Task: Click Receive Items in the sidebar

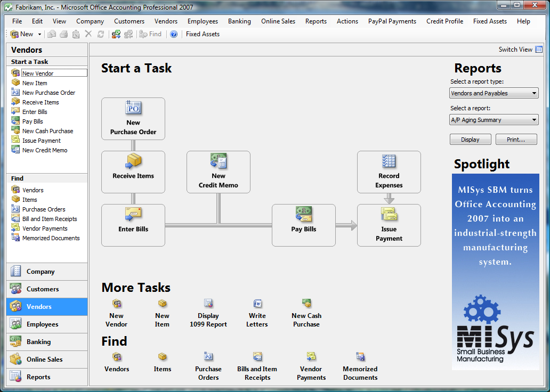Action: point(41,102)
